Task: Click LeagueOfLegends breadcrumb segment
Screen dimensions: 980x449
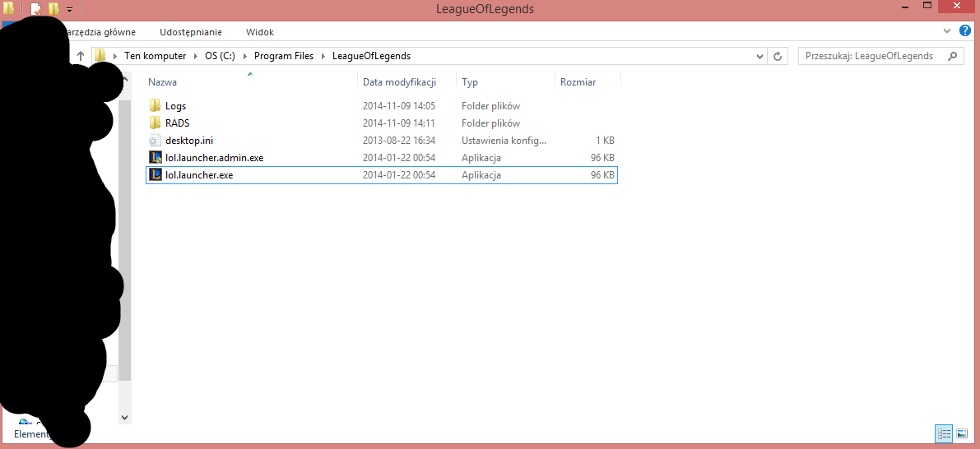Action: [371, 56]
